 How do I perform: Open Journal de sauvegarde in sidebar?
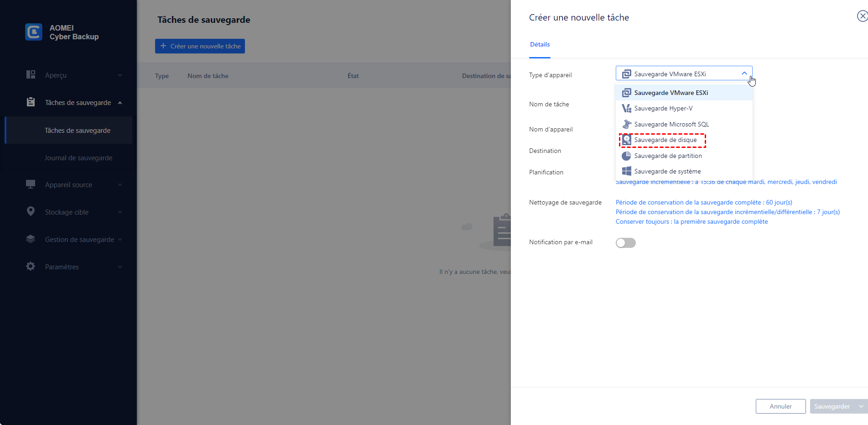[x=78, y=158]
